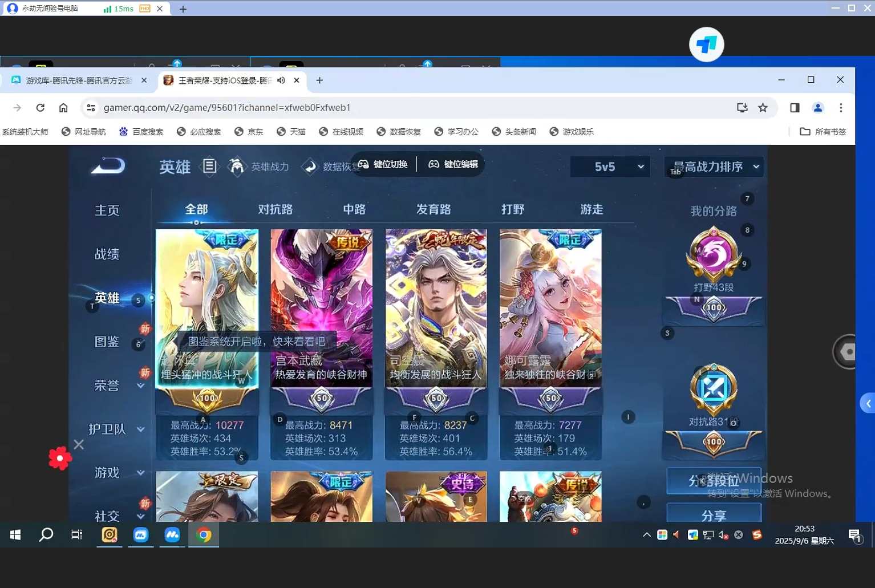875x588 pixels.
Task: Open a new browser tab
Action: tap(319, 80)
